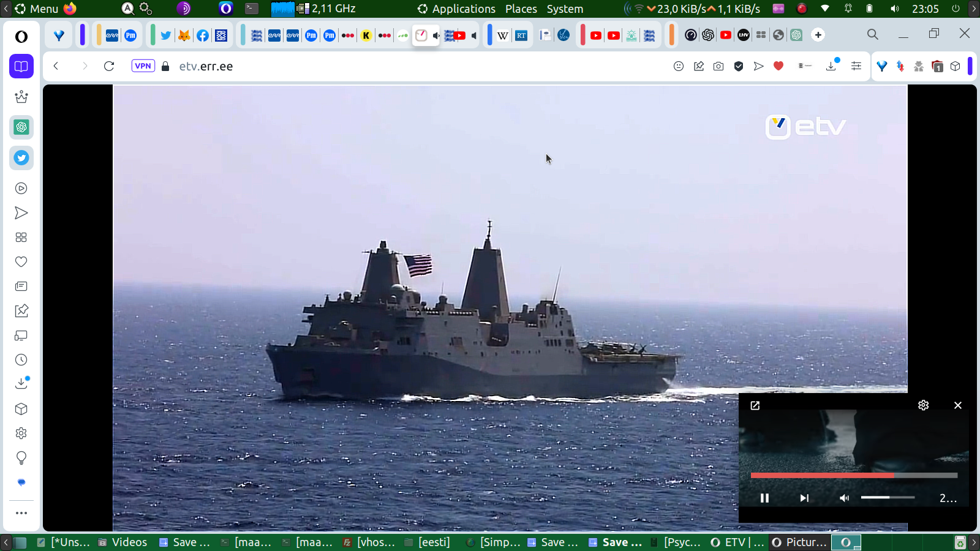Viewport: 980px width, 551px height.
Task: Expand the sidebar three-dot more options
Action: pos(21,513)
